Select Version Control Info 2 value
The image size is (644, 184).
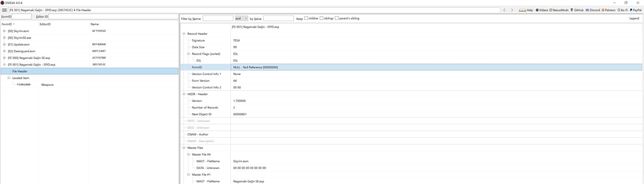(237, 87)
